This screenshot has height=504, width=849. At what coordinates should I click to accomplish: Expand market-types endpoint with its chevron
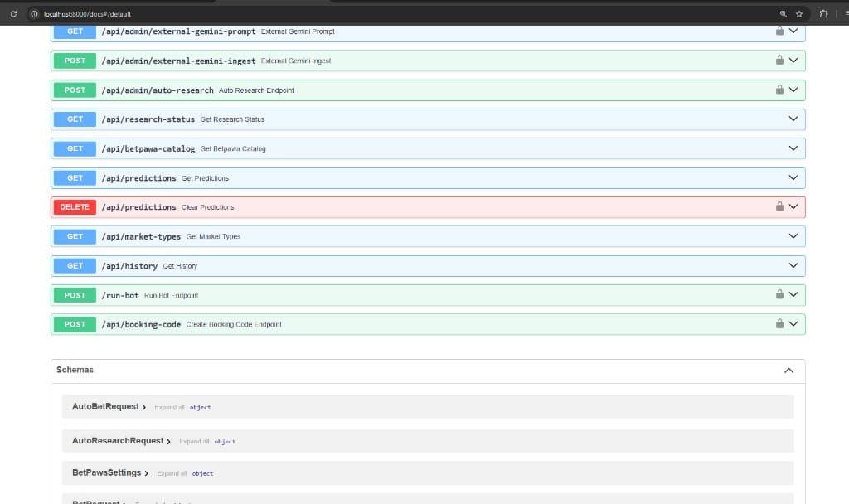pos(793,235)
